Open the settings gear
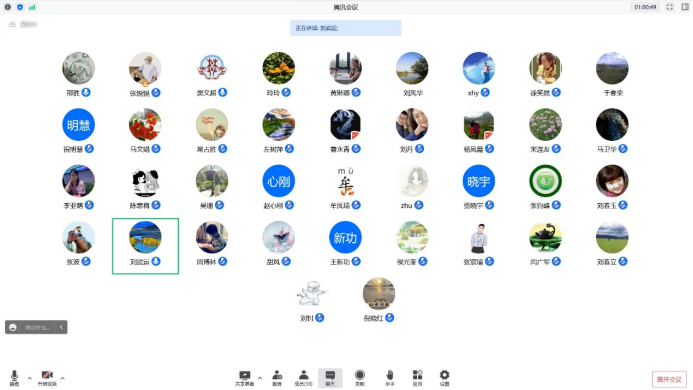Image resolution: width=693 pixels, height=390 pixels. (x=444, y=378)
